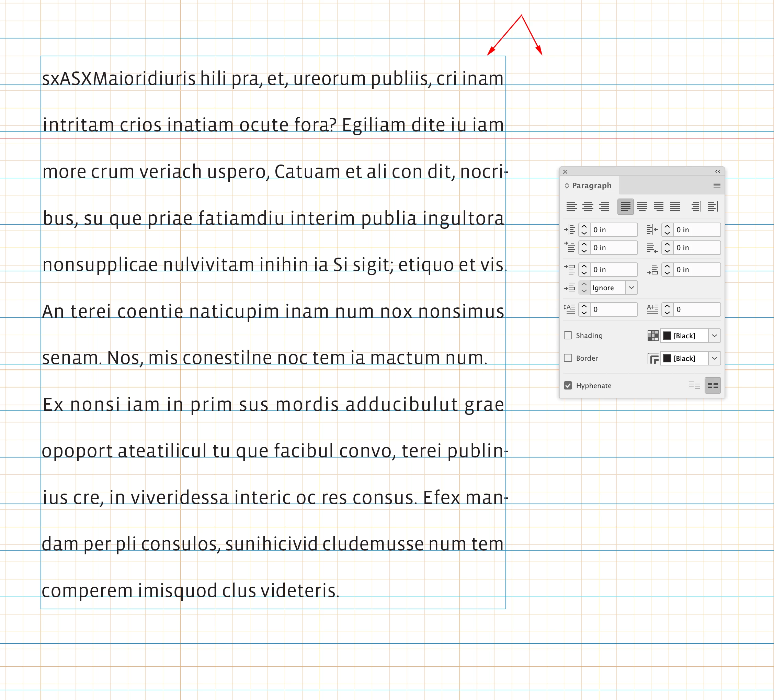Click Align away from spine icon
This screenshot has height=700, width=774.
(x=713, y=206)
